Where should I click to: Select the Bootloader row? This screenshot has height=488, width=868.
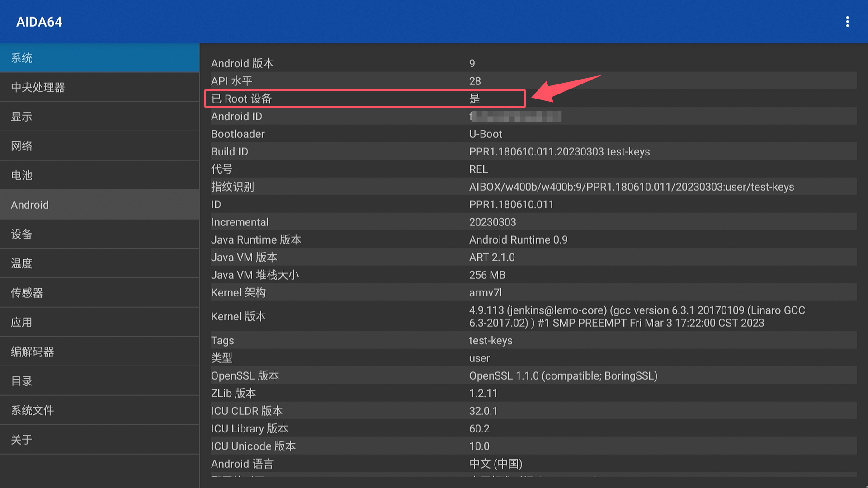pos(533,134)
